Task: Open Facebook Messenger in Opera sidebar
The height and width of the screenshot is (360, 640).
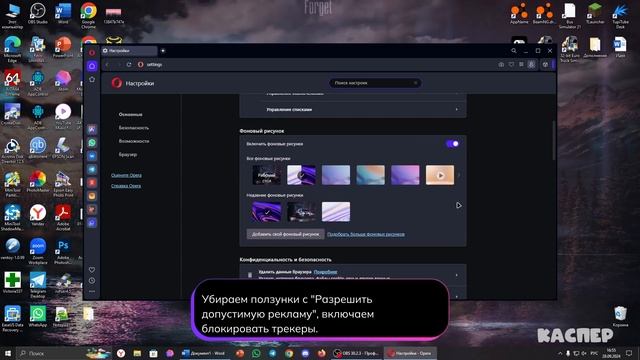Action: (x=92, y=156)
